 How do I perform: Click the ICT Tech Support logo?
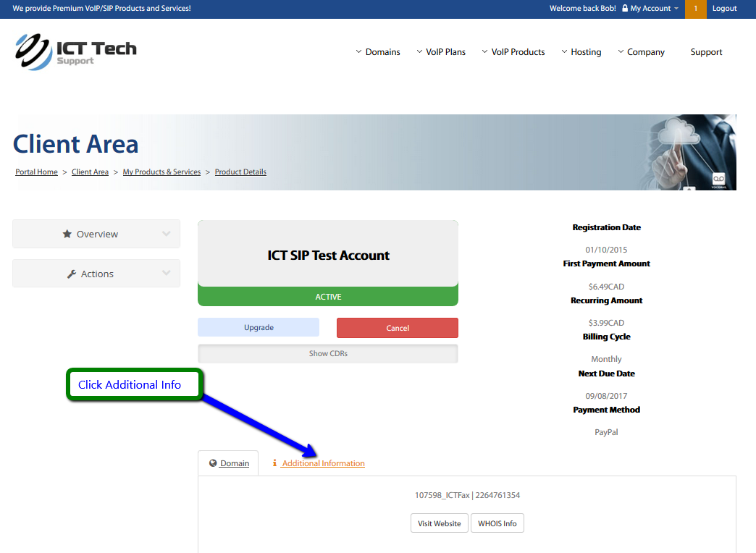(x=75, y=51)
